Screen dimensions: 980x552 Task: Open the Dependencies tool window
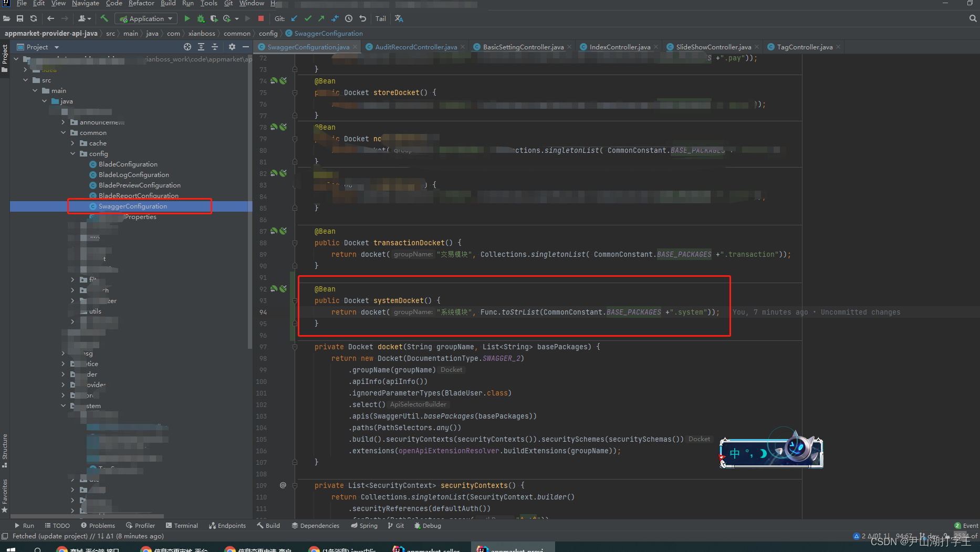315,525
